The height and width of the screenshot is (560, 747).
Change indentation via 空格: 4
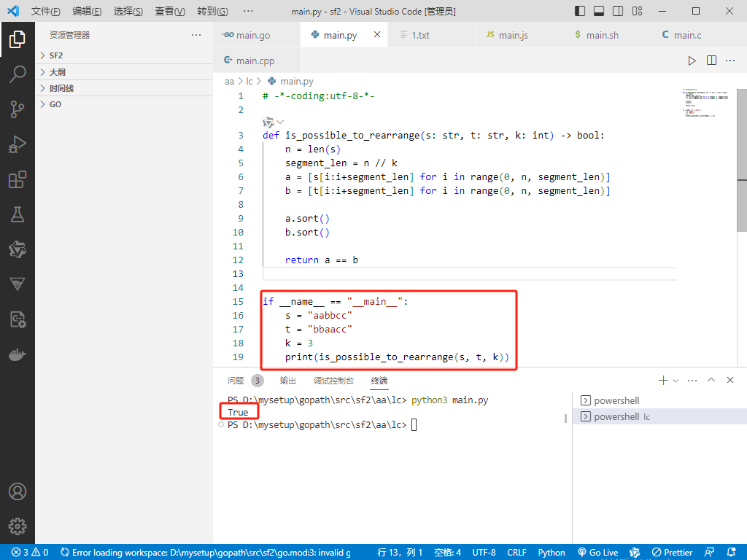point(447,553)
